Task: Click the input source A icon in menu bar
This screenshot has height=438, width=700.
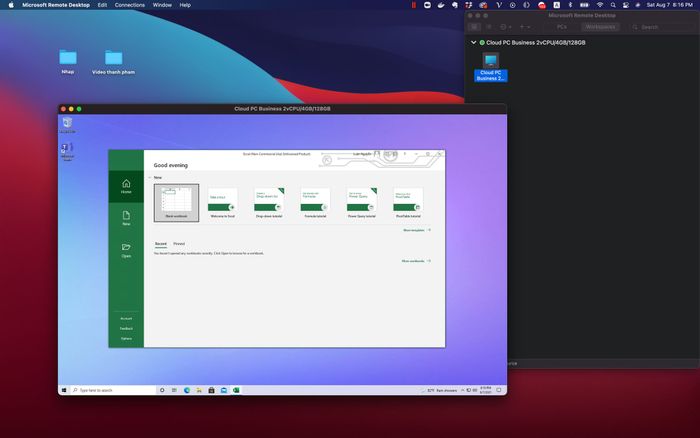Action: [x=556, y=5]
